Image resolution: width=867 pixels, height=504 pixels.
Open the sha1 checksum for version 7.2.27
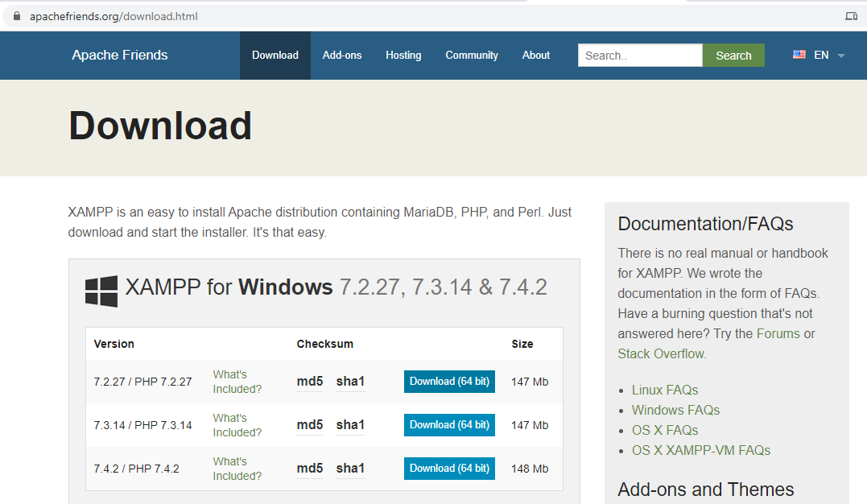click(x=350, y=381)
